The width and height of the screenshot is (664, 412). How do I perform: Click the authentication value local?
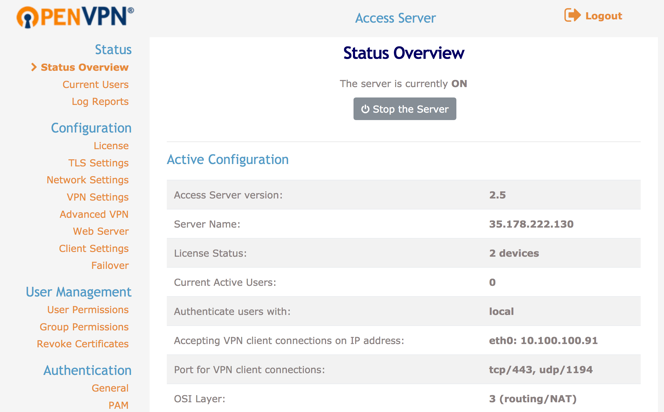501,312
